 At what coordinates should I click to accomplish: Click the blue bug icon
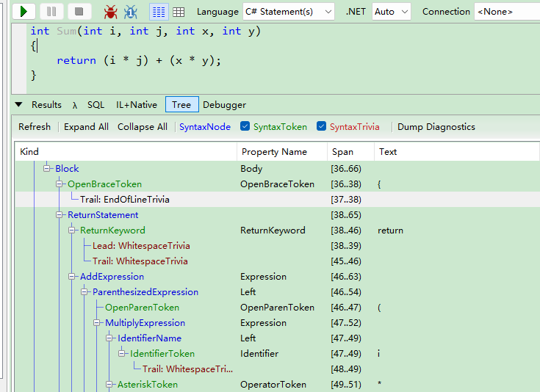pyautogui.click(x=131, y=12)
